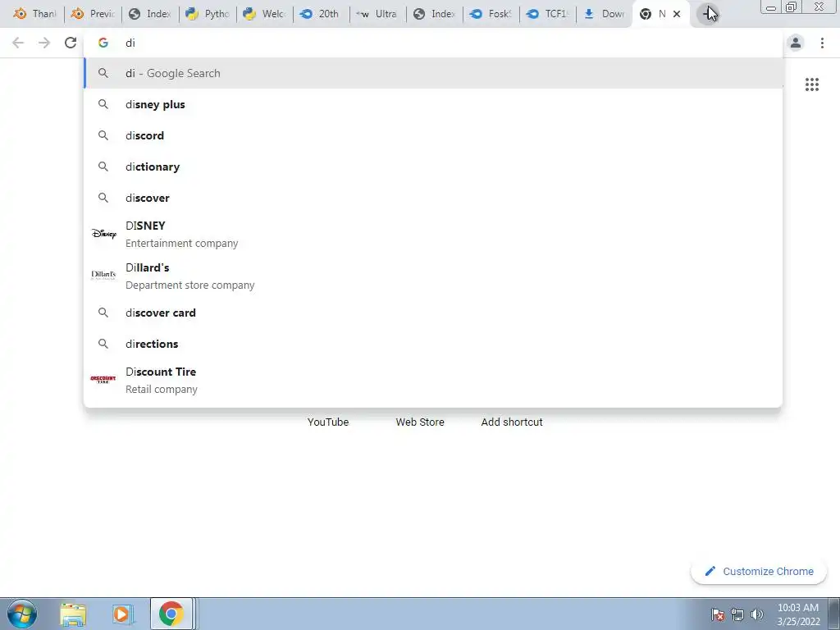Choose the 'discord' suggestion
This screenshot has width=840, height=630.
pos(433,135)
